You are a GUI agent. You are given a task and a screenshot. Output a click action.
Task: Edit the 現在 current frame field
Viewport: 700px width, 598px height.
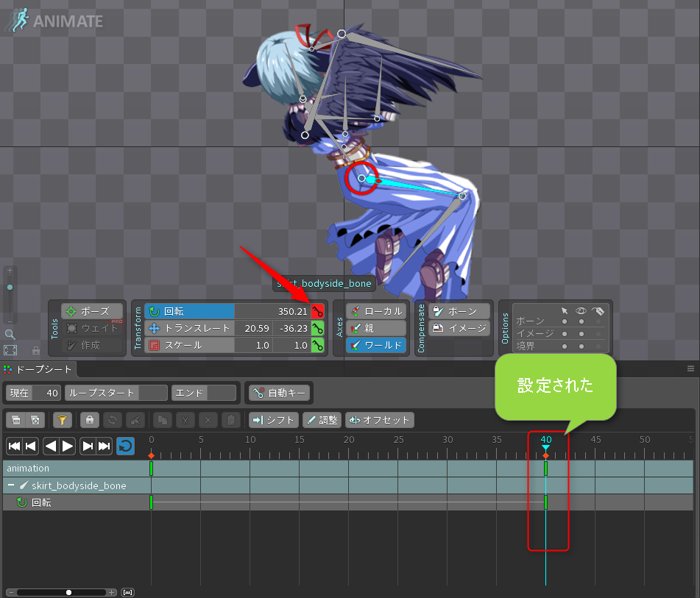coord(33,394)
